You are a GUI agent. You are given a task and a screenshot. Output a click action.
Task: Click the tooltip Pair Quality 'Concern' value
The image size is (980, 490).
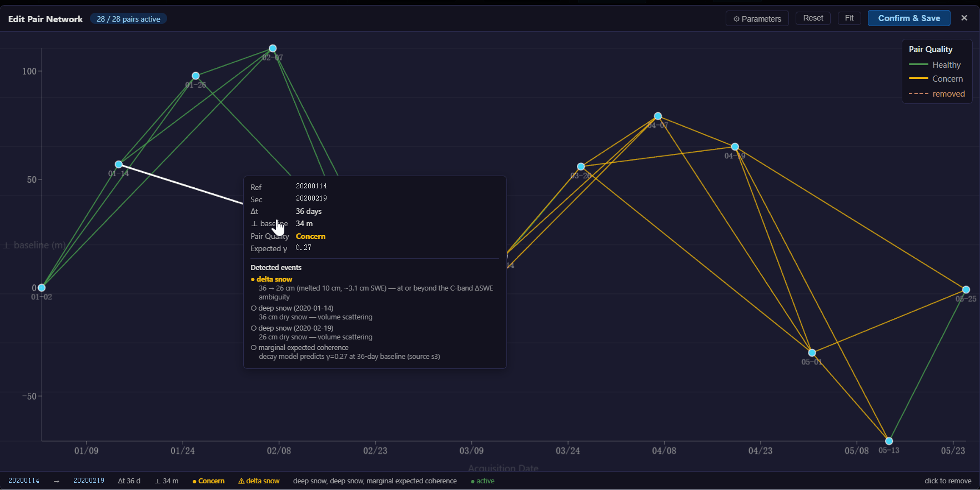310,236
